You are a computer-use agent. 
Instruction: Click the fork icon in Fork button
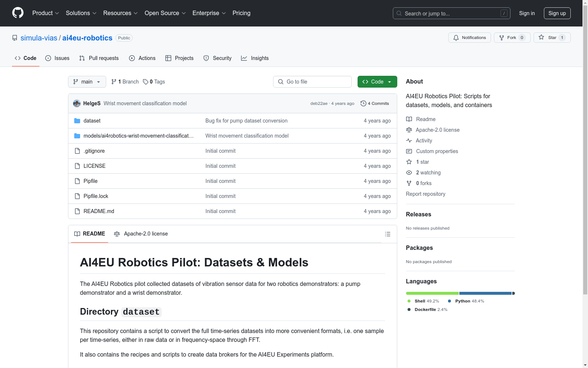point(502,38)
